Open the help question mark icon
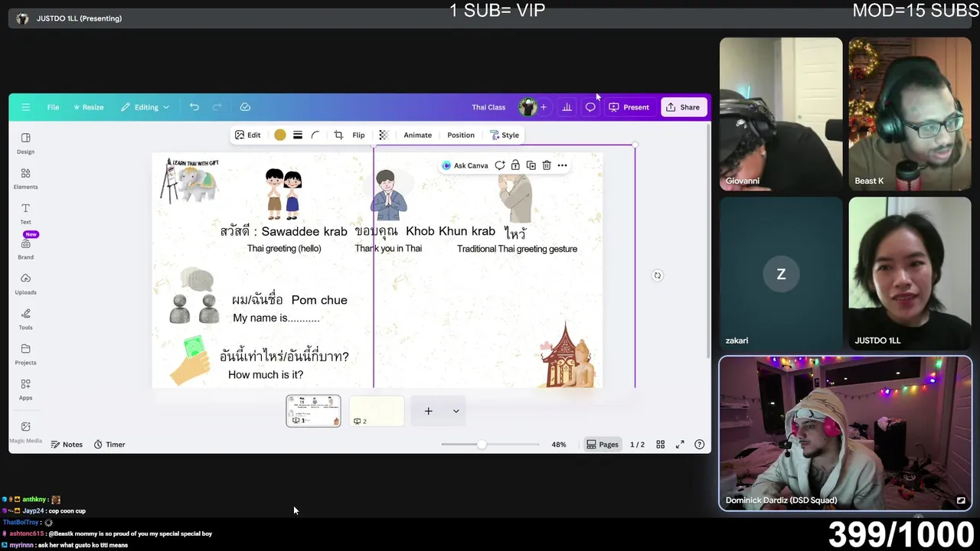The width and height of the screenshot is (980, 551). [699, 445]
